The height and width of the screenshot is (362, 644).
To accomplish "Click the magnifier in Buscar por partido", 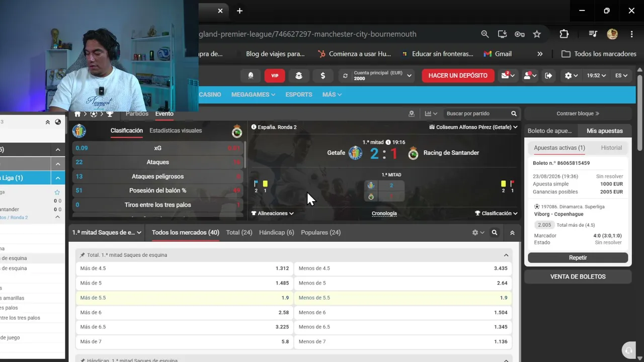I will [514, 114].
